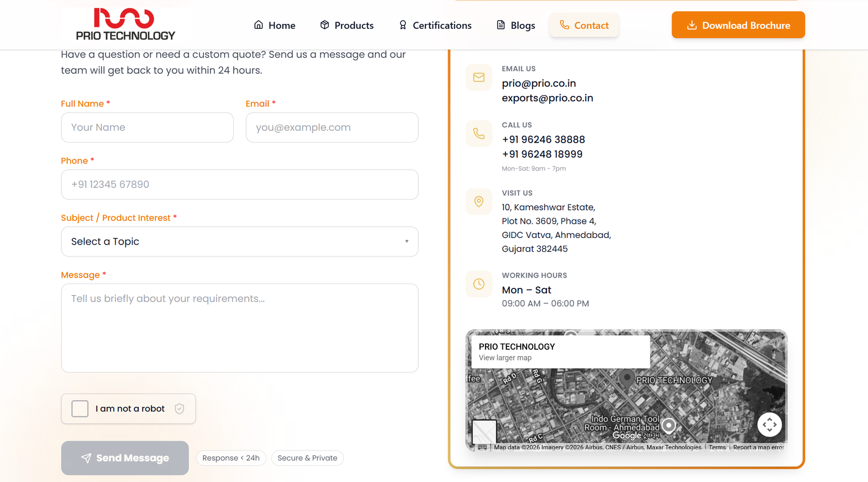Click the envelope icon beside Email Us

tap(478, 78)
